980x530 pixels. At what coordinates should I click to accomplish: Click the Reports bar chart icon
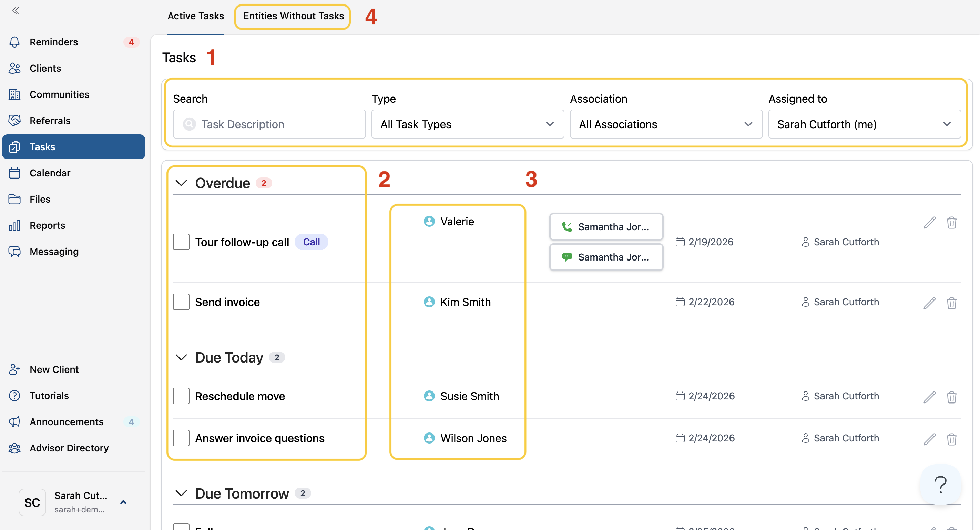coord(14,225)
